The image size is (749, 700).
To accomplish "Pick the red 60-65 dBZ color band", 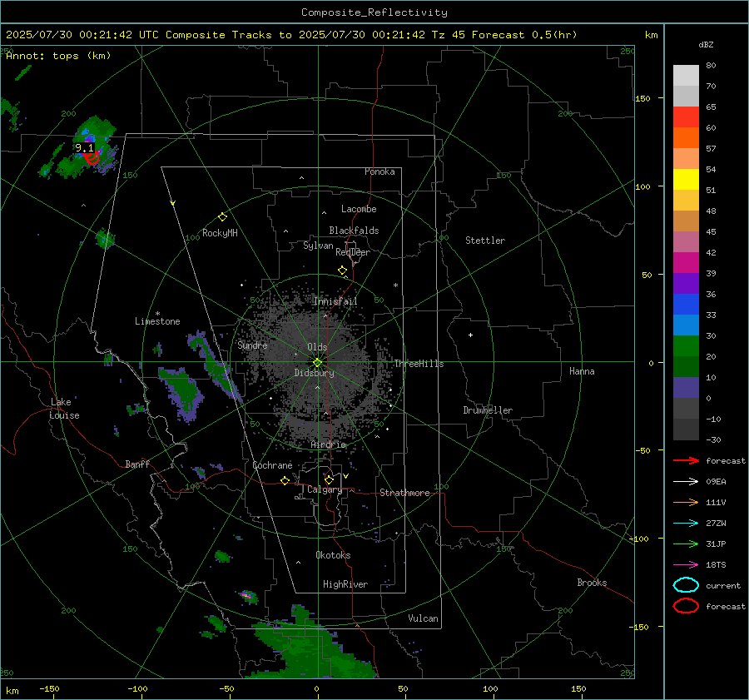I will pos(686,117).
